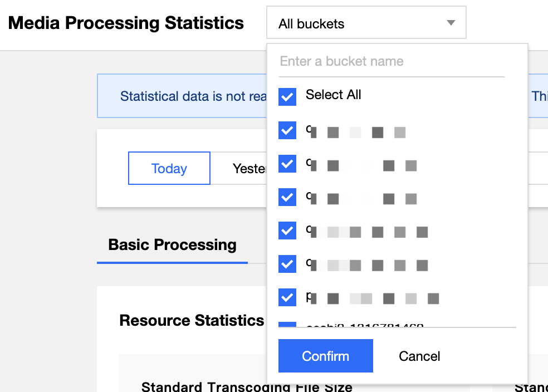Screen dimensions: 548x392
Task: Click the Resource Statistics heading
Action: tap(192, 321)
